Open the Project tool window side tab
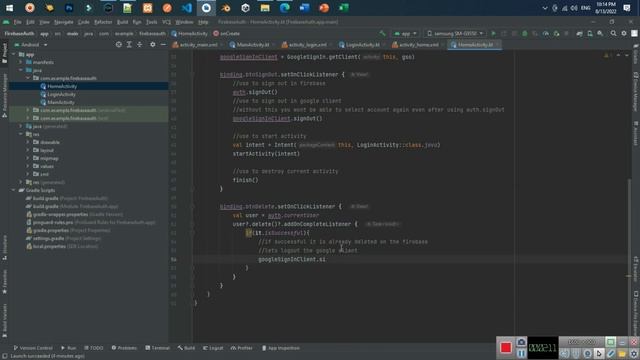This screenshot has width=640, height=360. 4,53
